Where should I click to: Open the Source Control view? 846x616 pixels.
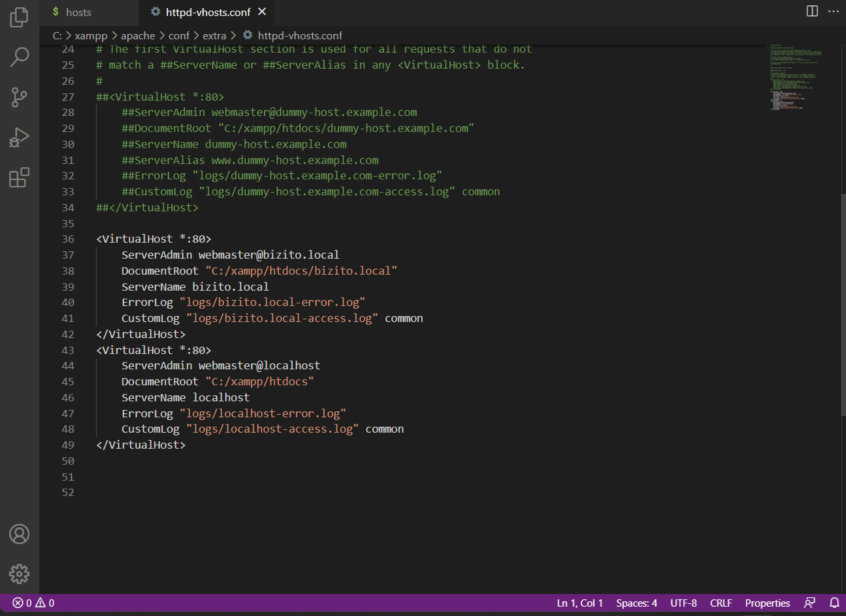[x=19, y=97]
